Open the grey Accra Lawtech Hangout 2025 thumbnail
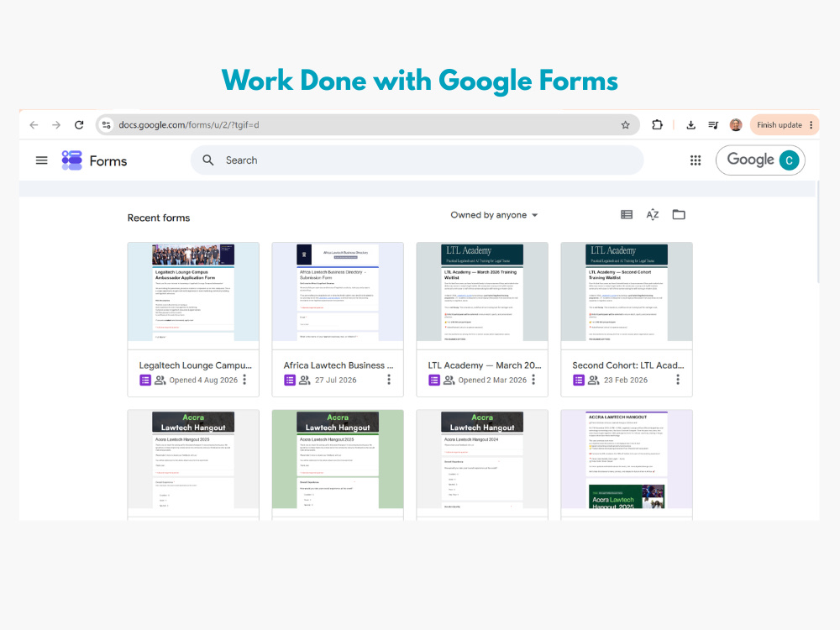Screen dimensions: 840x630 (193, 459)
